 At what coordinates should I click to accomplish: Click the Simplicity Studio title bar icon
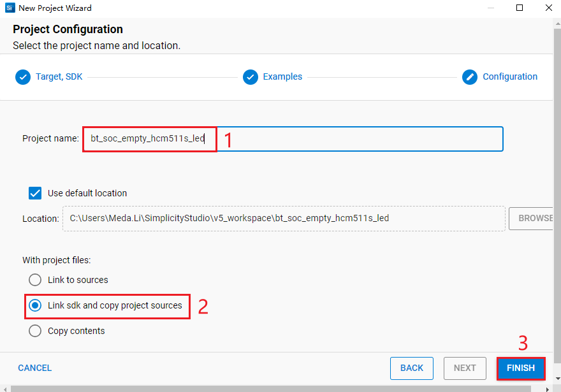(10, 8)
